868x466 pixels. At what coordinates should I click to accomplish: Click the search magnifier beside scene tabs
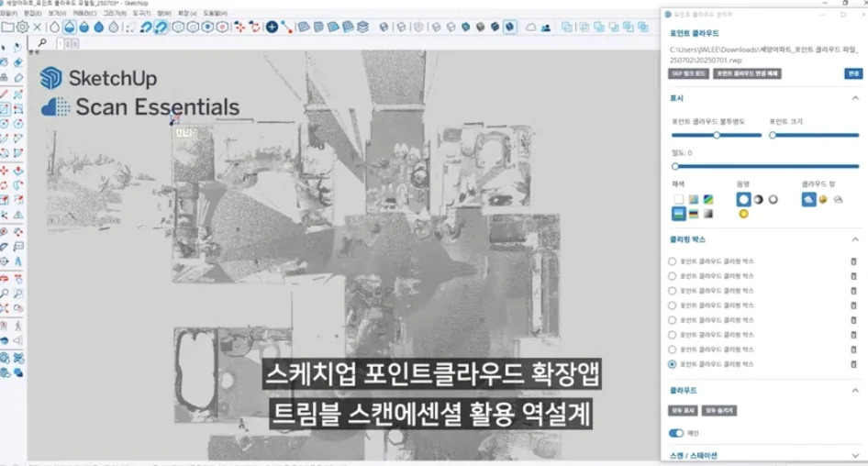pyautogui.click(x=42, y=42)
